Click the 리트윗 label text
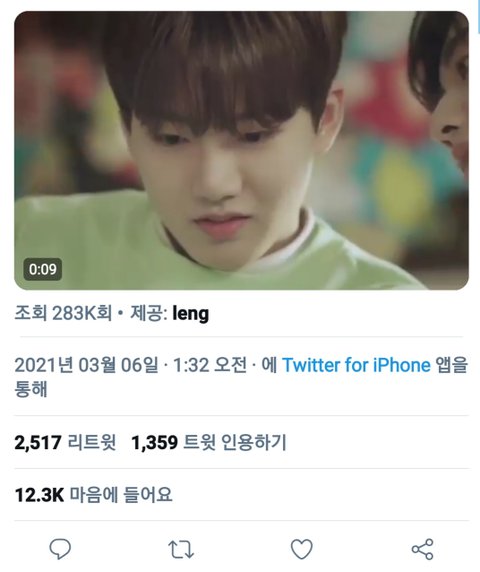The image size is (480, 572). point(92,442)
